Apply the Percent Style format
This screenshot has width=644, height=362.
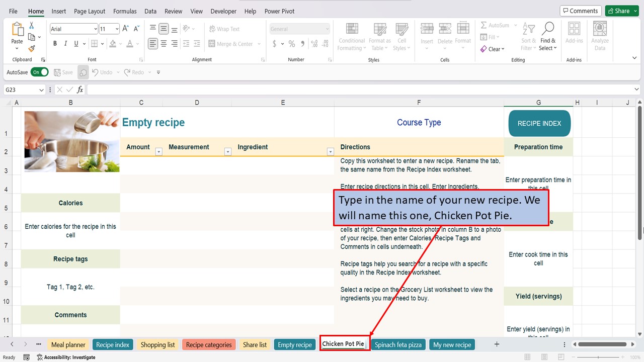[291, 44]
